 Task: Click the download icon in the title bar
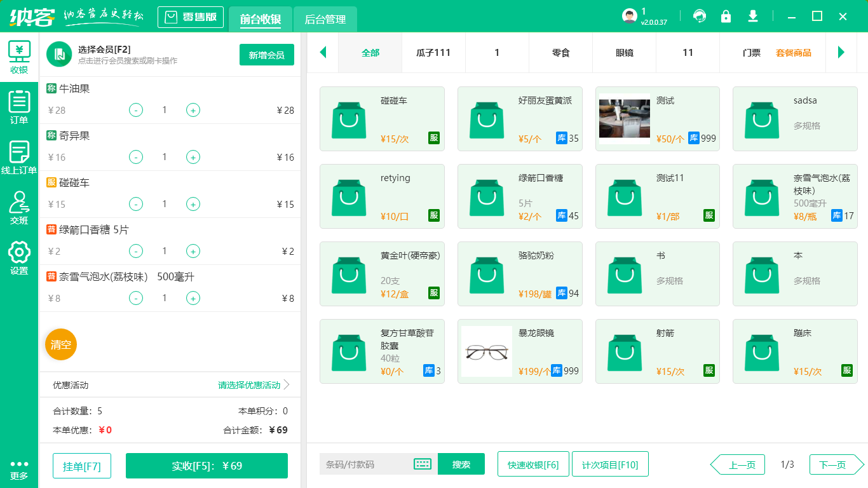click(x=752, y=16)
